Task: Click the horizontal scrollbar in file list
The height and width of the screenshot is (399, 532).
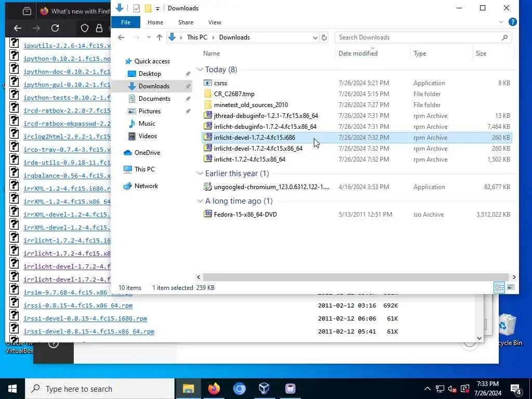Action: (355, 277)
